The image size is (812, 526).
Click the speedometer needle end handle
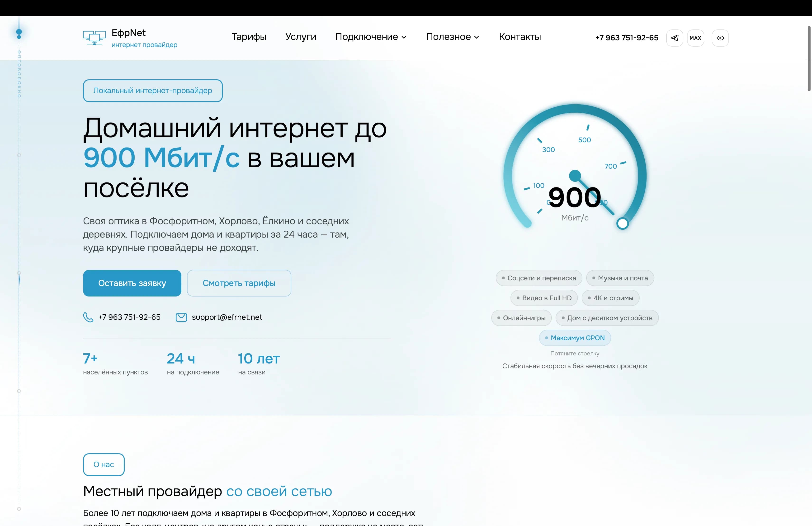pos(622,224)
